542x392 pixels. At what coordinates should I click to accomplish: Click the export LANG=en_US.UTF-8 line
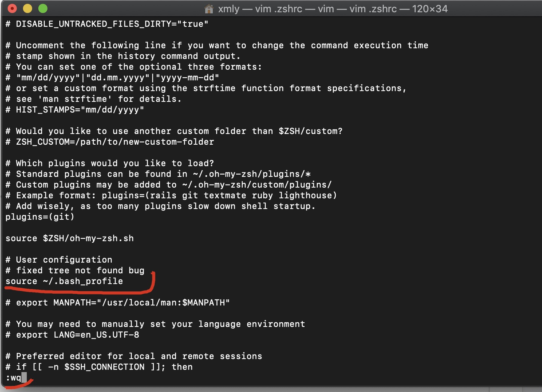pos(72,335)
